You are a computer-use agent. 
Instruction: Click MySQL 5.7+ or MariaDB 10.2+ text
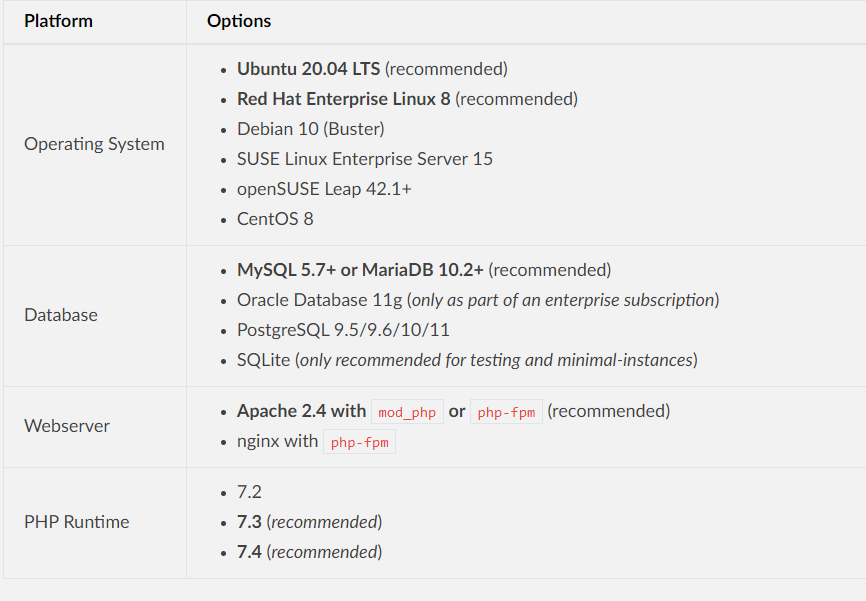[x=360, y=270]
